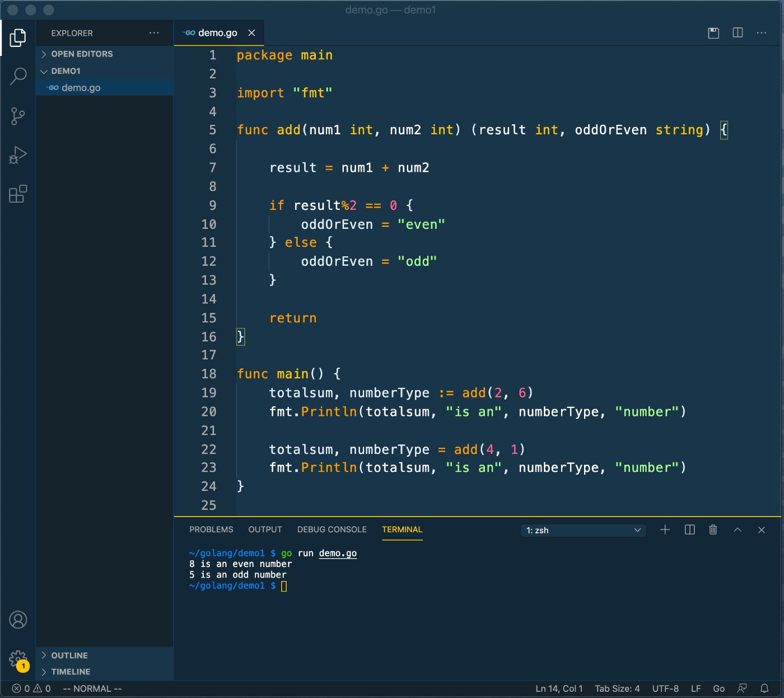Click the save icon in editor toolbar
This screenshot has width=784, height=698.
click(x=713, y=33)
